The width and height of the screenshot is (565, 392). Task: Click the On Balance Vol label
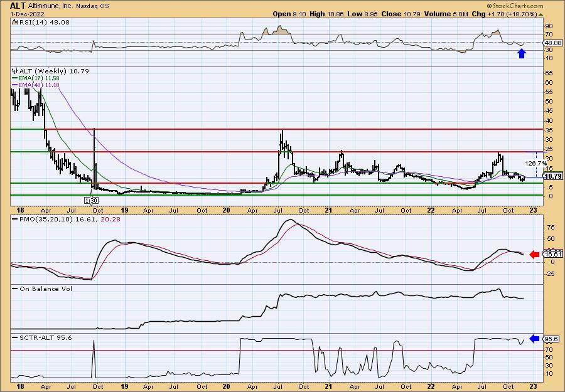coord(46,289)
